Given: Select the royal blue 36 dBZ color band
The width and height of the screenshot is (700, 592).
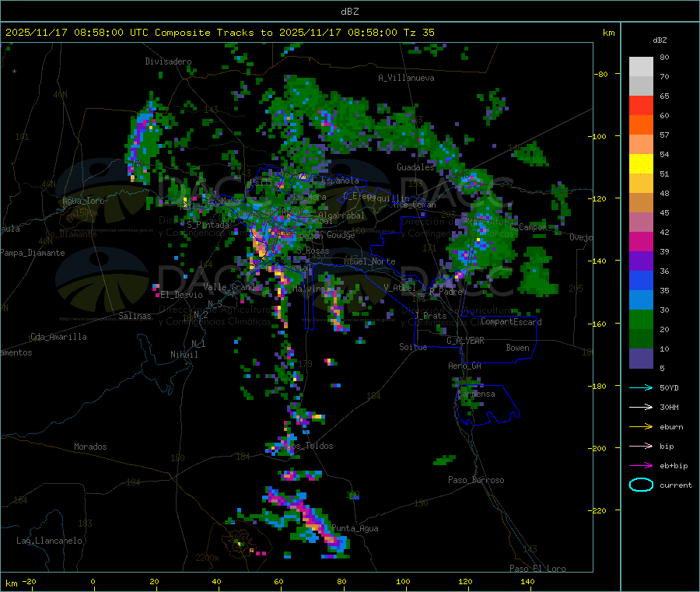Looking at the screenshot, I should 641,280.
